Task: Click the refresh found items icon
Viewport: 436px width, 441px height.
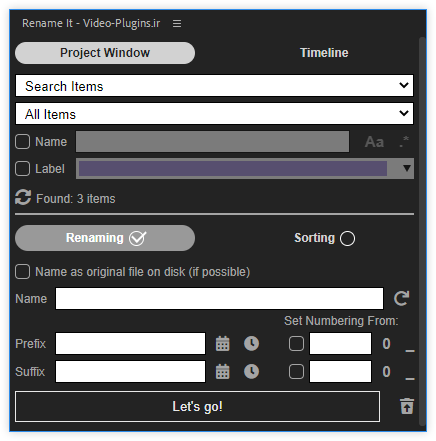Action: (x=23, y=197)
